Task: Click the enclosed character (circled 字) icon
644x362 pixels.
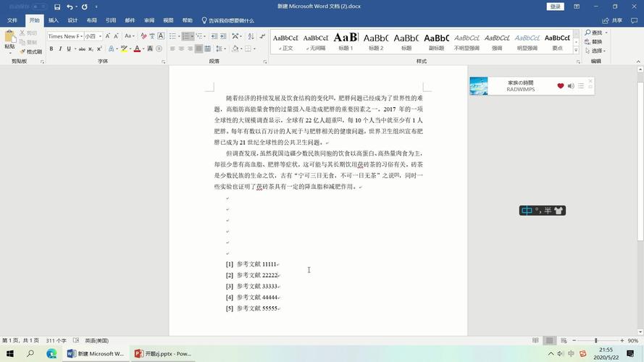Action: pos(159,49)
